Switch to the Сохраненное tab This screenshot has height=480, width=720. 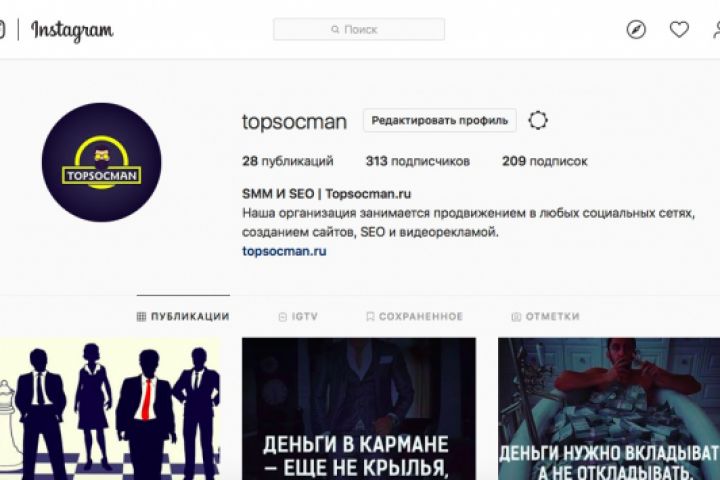pyautogui.click(x=414, y=316)
